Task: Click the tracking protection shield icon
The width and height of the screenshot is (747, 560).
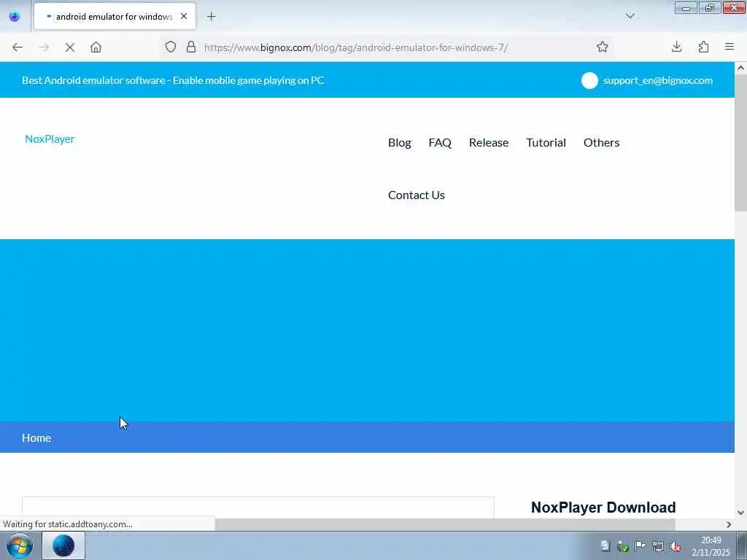Action: point(171,47)
